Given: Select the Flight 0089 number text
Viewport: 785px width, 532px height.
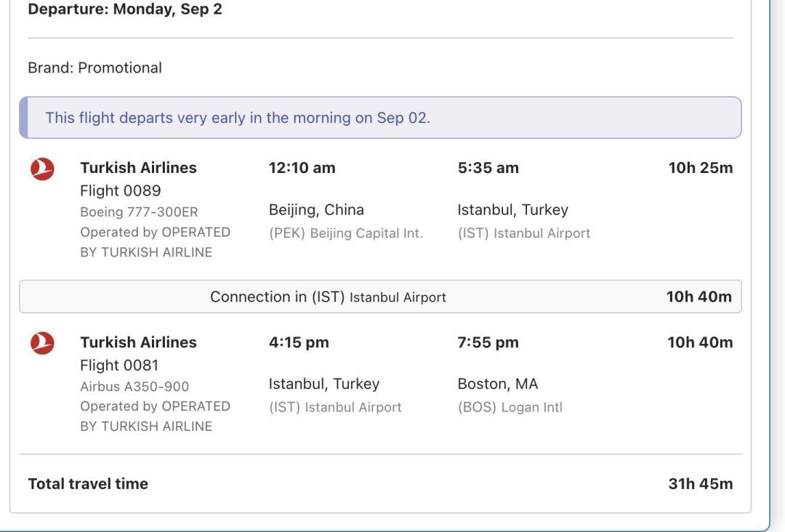Looking at the screenshot, I should (120, 190).
